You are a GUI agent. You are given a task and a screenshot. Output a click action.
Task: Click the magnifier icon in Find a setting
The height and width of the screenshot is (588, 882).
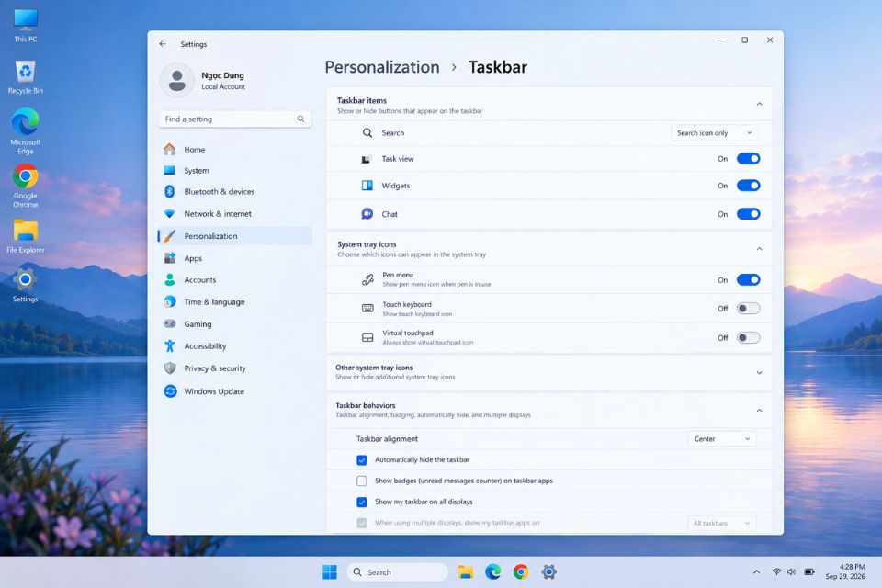tap(300, 119)
